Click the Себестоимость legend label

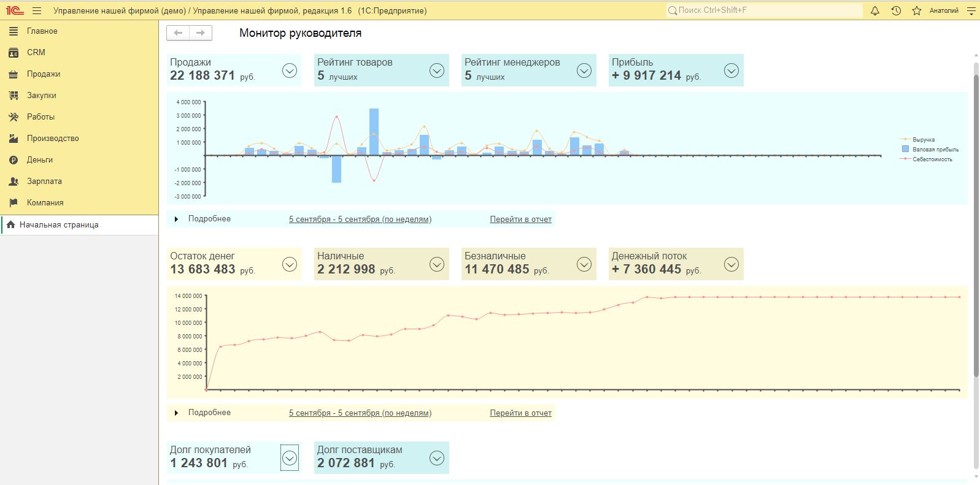point(932,159)
